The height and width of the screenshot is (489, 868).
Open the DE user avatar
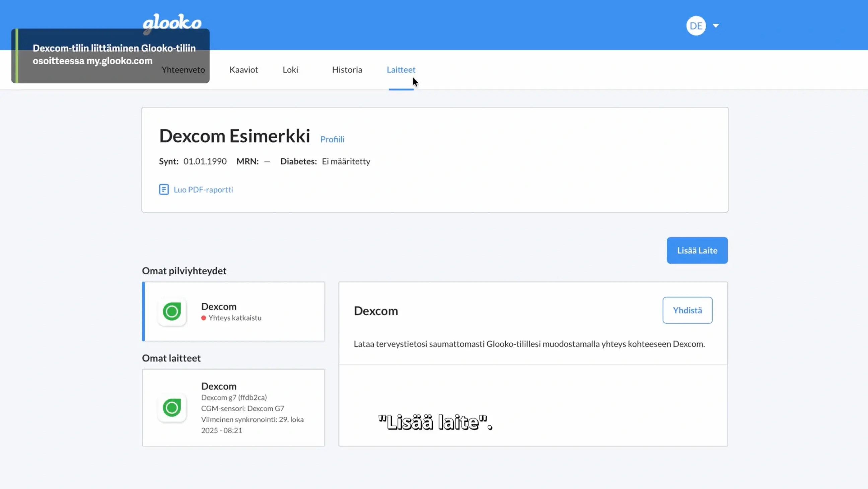click(x=696, y=25)
